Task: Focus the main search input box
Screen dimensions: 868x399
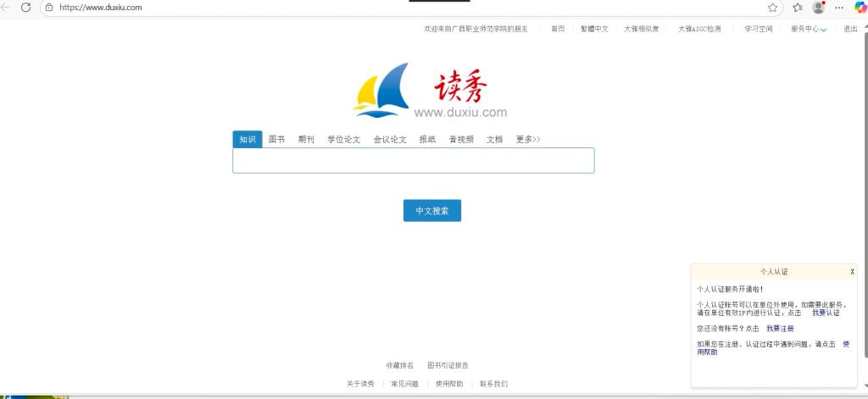Action: pyautogui.click(x=413, y=161)
